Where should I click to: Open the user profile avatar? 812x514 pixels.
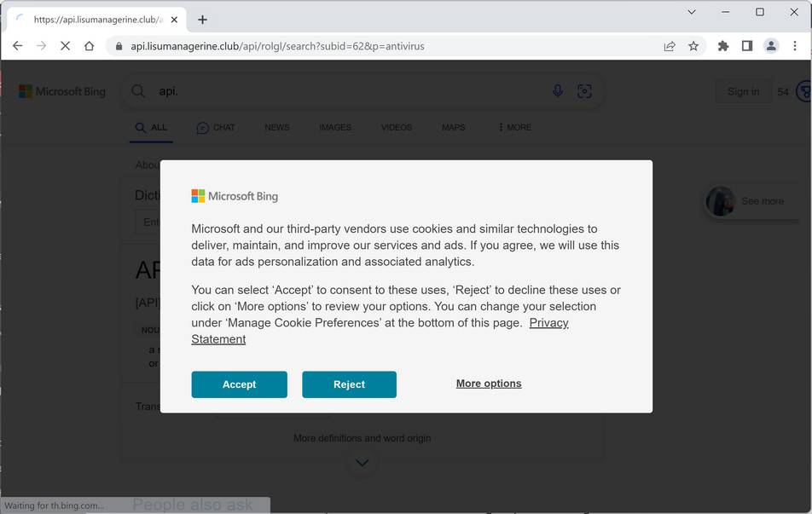pos(771,46)
